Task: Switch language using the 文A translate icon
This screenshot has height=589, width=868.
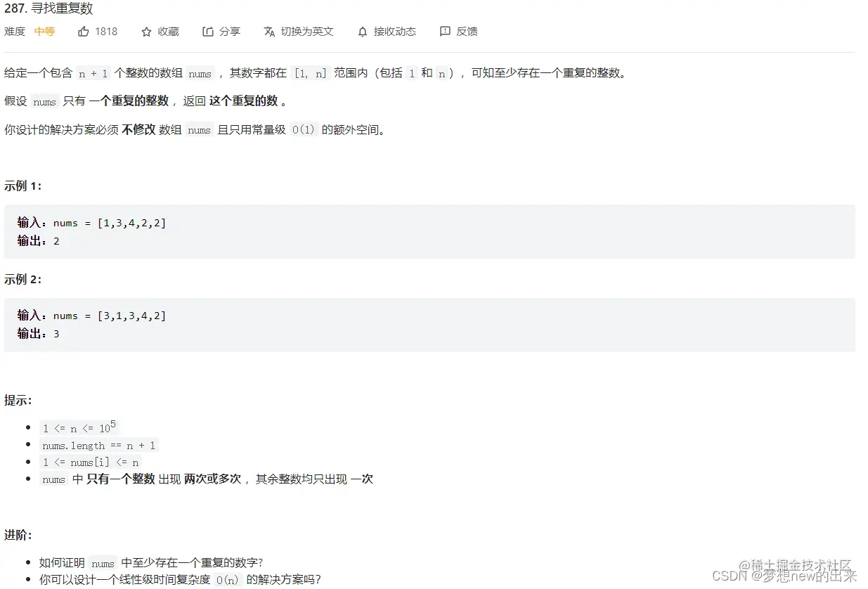Action: coord(269,31)
